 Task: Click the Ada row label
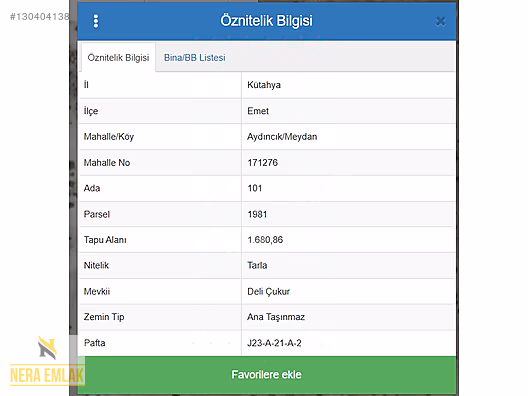tap(92, 188)
